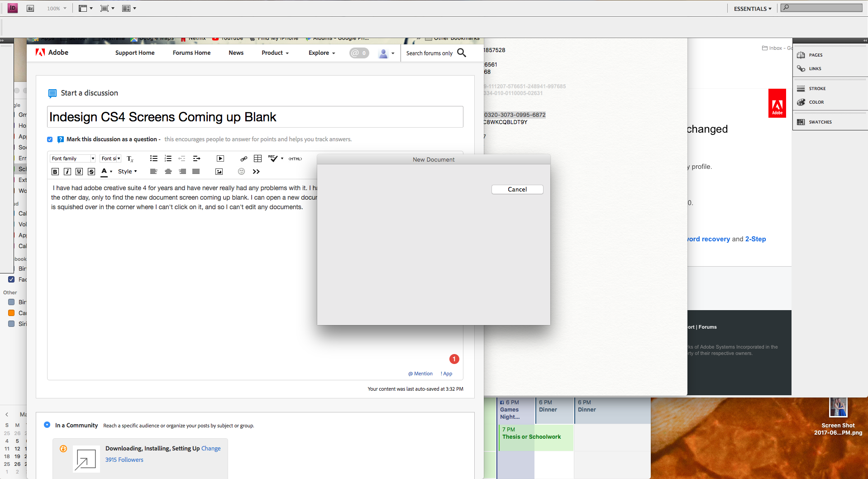Click the Adobe logo on the forum page

[x=52, y=53]
